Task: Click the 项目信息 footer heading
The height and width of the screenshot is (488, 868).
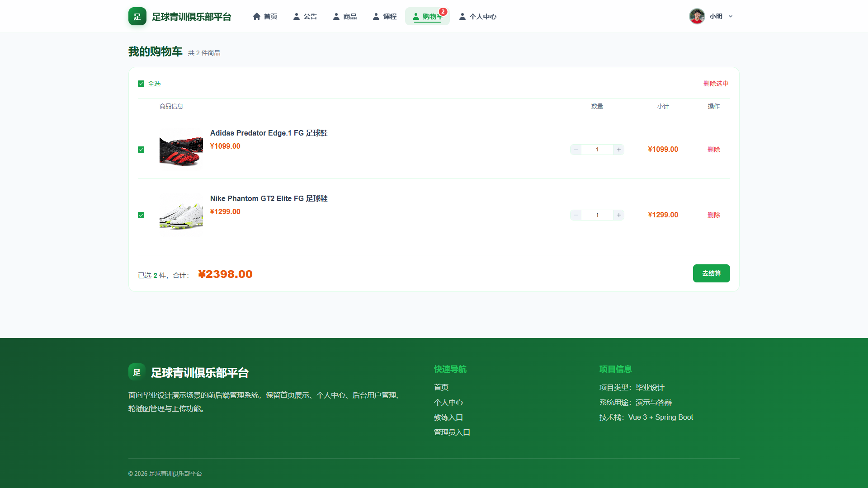Action: pyautogui.click(x=616, y=369)
